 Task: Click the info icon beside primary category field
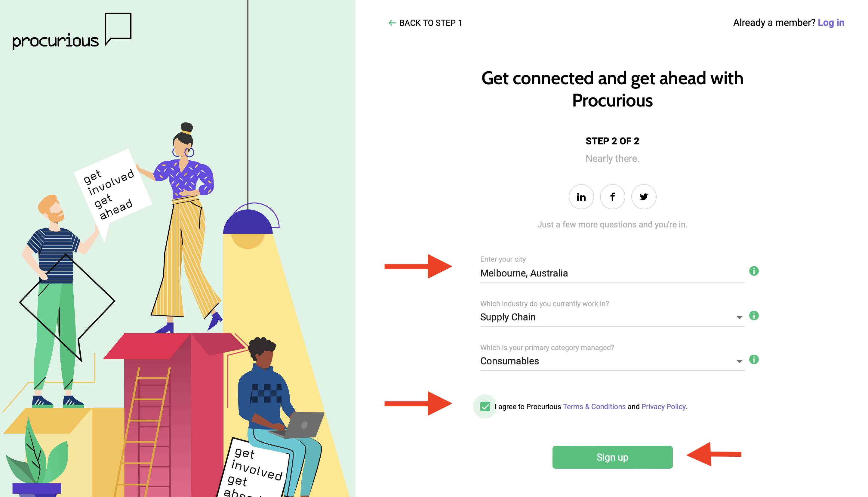(754, 360)
